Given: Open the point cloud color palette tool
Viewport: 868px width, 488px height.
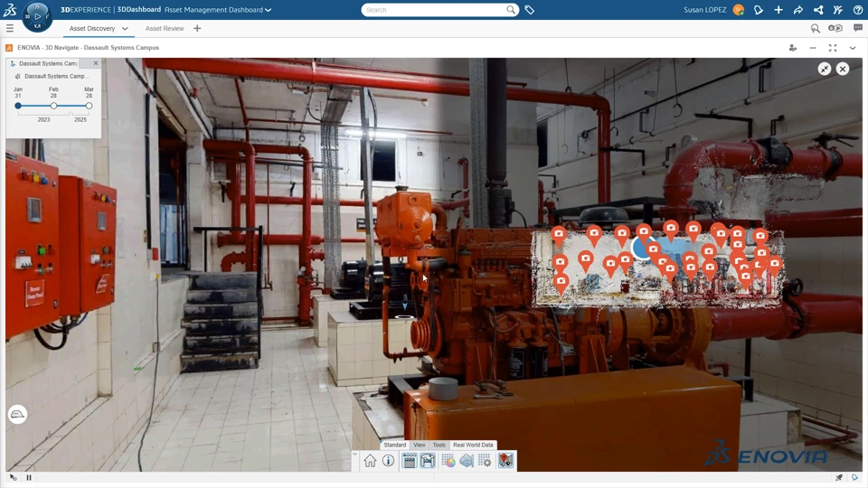Looking at the screenshot, I should (x=448, y=460).
